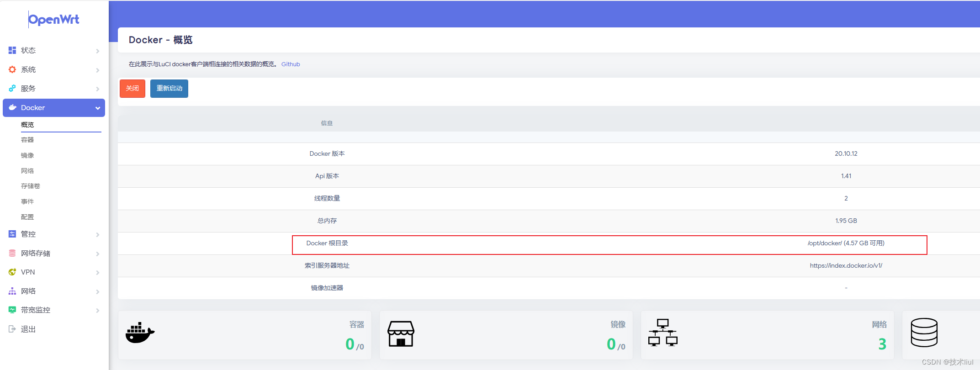Click the network computers icon on 网络 card
This screenshot has height=370, width=980.
(x=662, y=333)
